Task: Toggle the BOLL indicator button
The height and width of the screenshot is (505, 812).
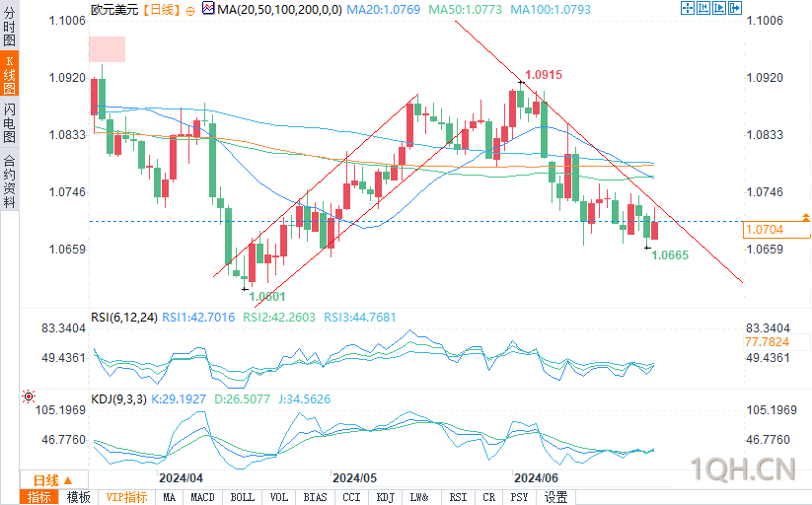Action: coord(242,497)
